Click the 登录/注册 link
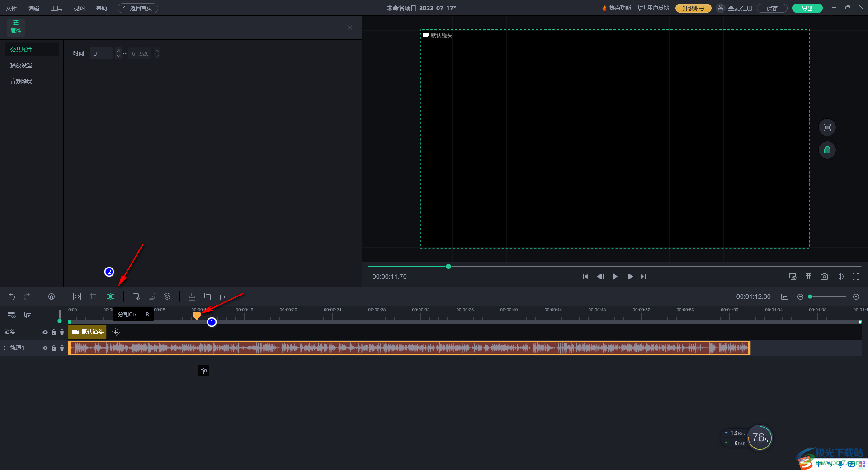The image size is (868, 470). 740,8
